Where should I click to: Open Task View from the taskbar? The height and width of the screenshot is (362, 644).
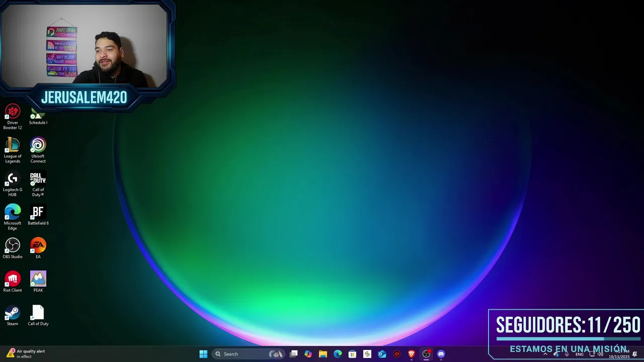pyautogui.click(x=294, y=354)
